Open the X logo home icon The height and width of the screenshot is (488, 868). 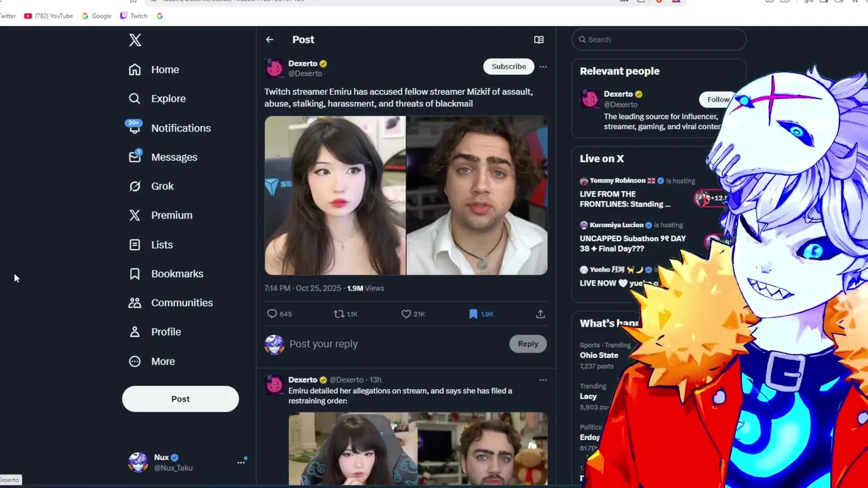[135, 40]
